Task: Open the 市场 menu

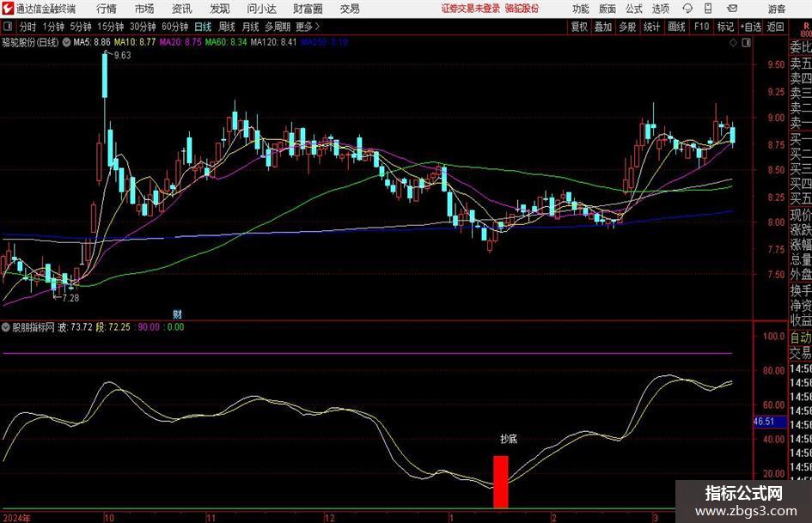Action: click(x=144, y=9)
